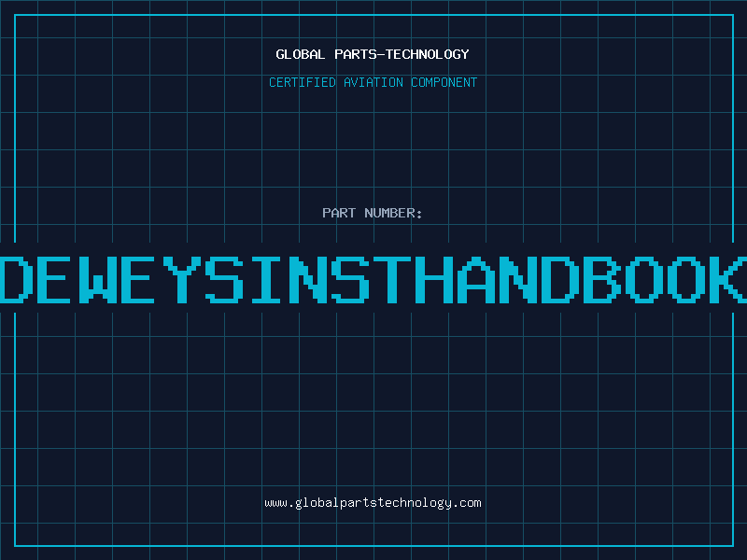Select the word CERTIFIED

tap(303, 82)
